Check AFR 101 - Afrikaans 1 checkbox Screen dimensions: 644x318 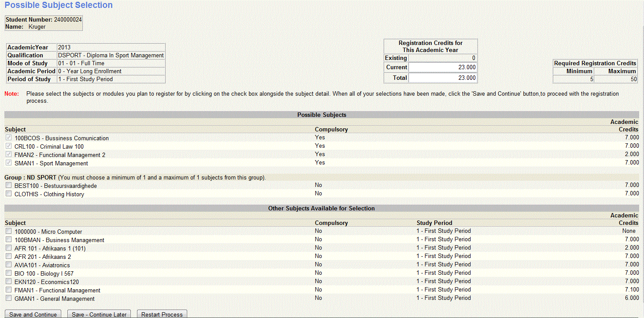point(8,247)
